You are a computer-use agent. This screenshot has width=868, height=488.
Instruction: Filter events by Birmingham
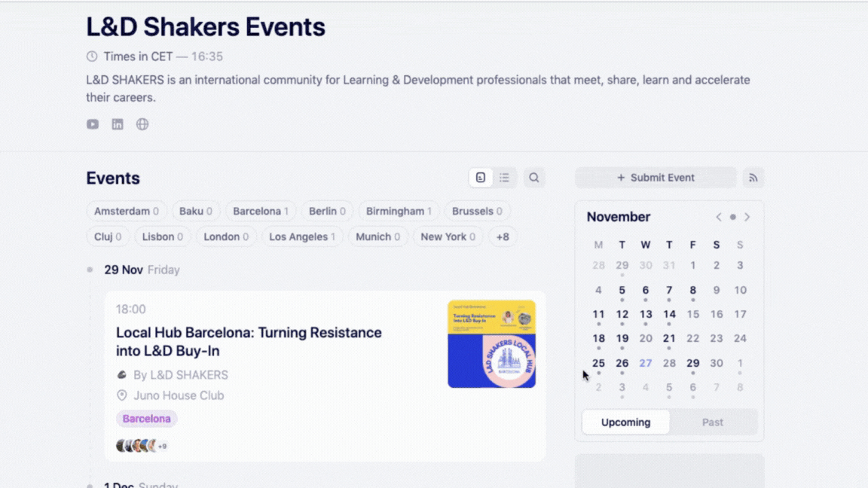pos(399,211)
